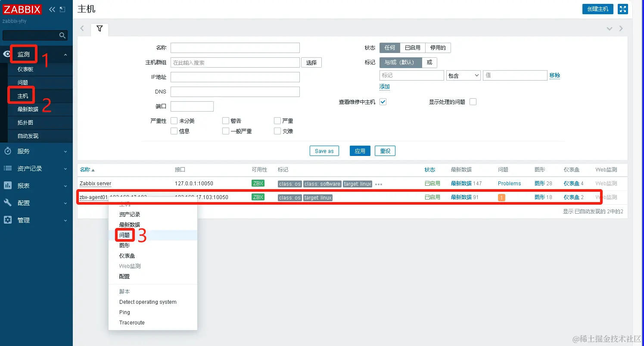Choose Detect operating system in context menu
Viewport: 644px width, 346px height.
pos(153,302)
